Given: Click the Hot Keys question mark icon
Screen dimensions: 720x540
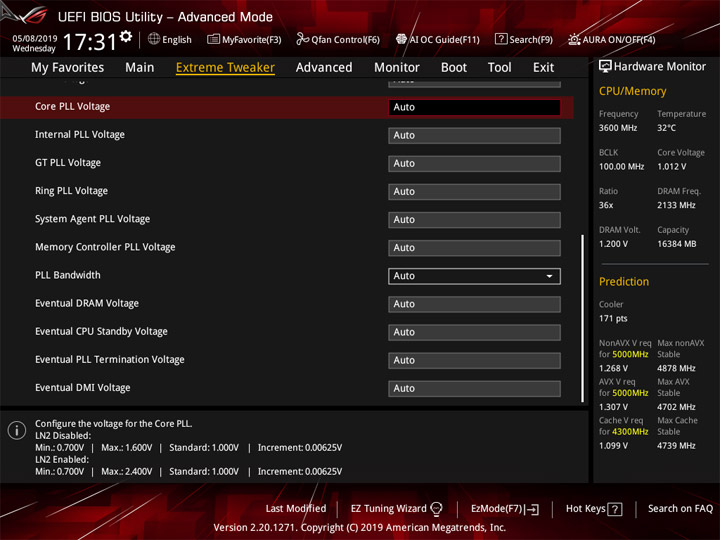Looking at the screenshot, I should click(615, 509).
